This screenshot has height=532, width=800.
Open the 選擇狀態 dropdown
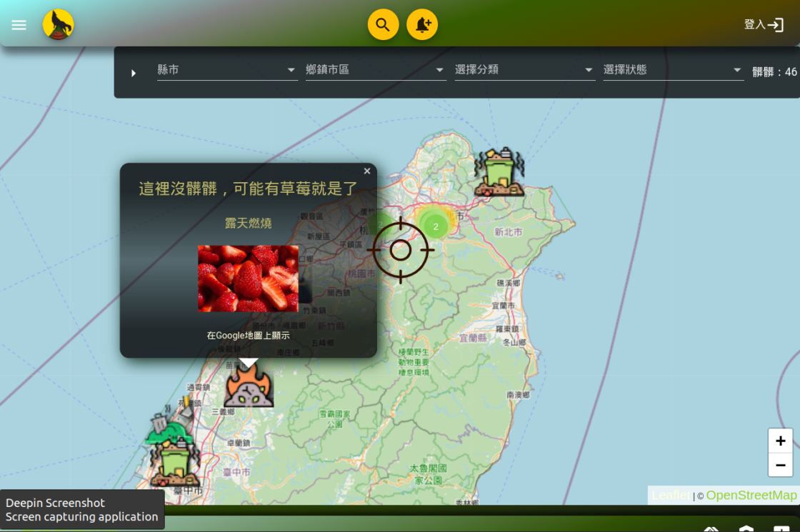[x=673, y=70]
